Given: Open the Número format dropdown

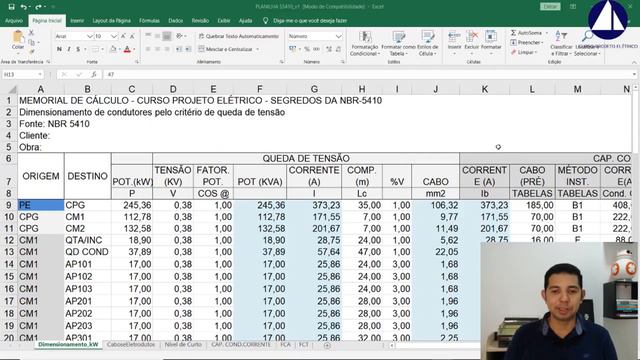Looking at the screenshot, I should coord(338,36).
